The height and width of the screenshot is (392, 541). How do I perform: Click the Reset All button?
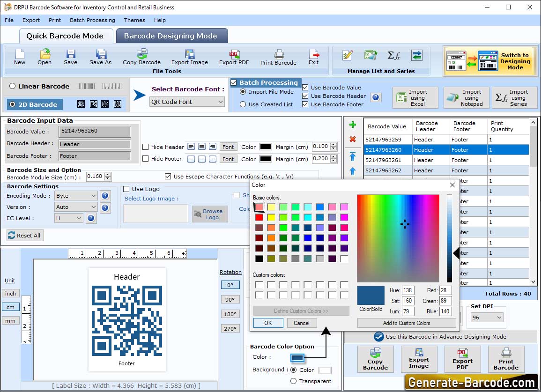[25, 235]
